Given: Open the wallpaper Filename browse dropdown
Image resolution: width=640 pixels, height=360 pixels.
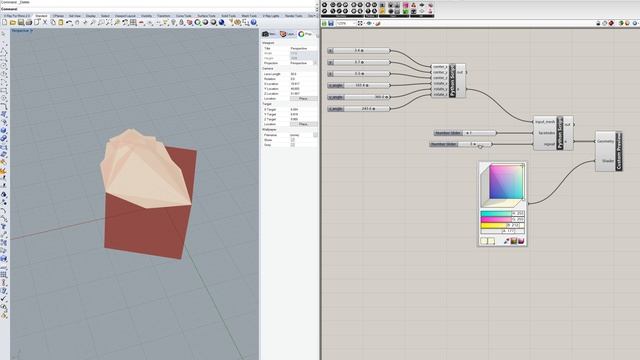Looking at the screenshot, I should (315, 135).
